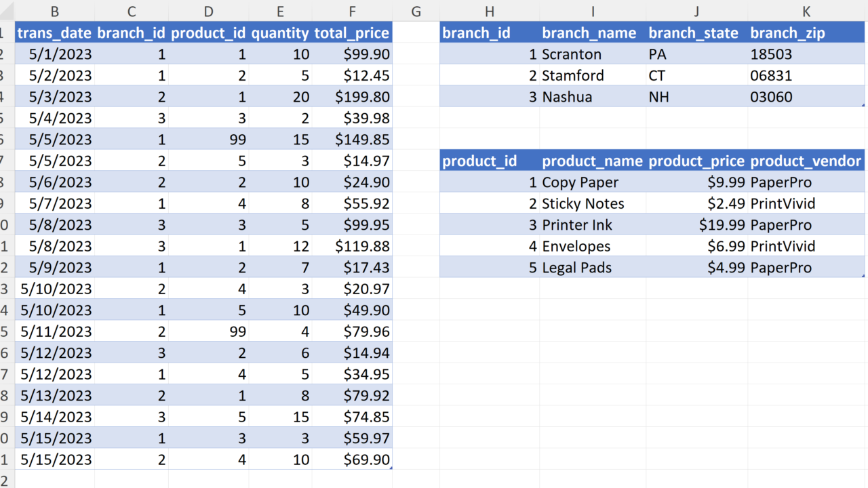Select the product_vendor header cell

click(x=806, y=161)
